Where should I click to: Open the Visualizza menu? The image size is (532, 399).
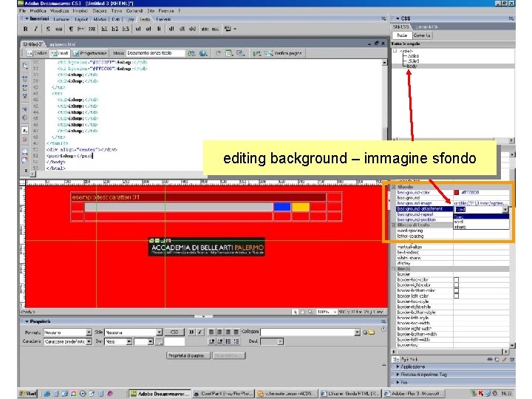click(x=59, y=11)
